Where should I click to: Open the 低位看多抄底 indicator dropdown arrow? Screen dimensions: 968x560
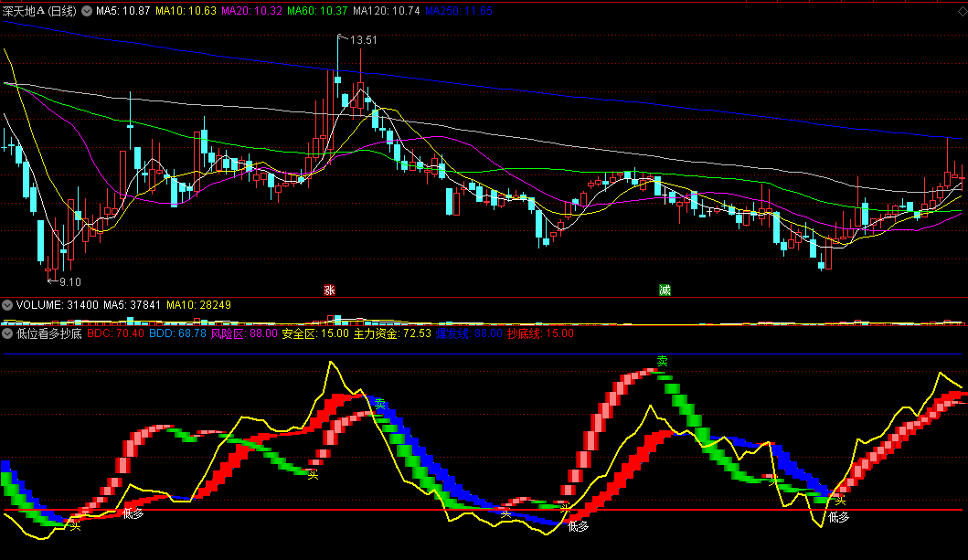[x=7, y=333]
